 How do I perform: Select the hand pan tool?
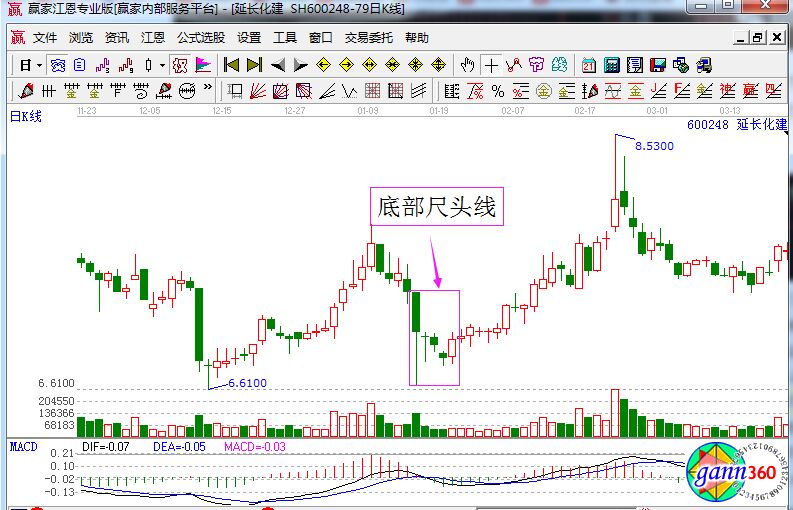click(x=468, y=65)
